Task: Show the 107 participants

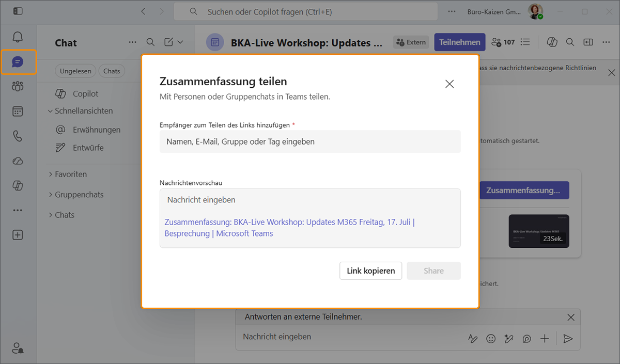Action: pyautogui.click(x=503, y=42)
